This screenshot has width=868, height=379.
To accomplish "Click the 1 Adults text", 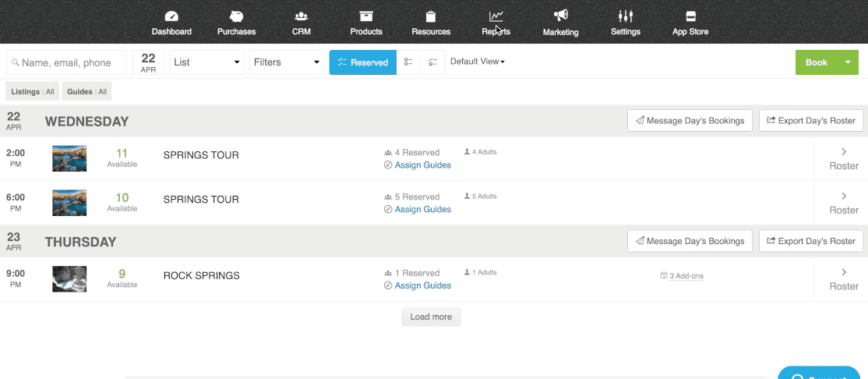I will (485, 273).
